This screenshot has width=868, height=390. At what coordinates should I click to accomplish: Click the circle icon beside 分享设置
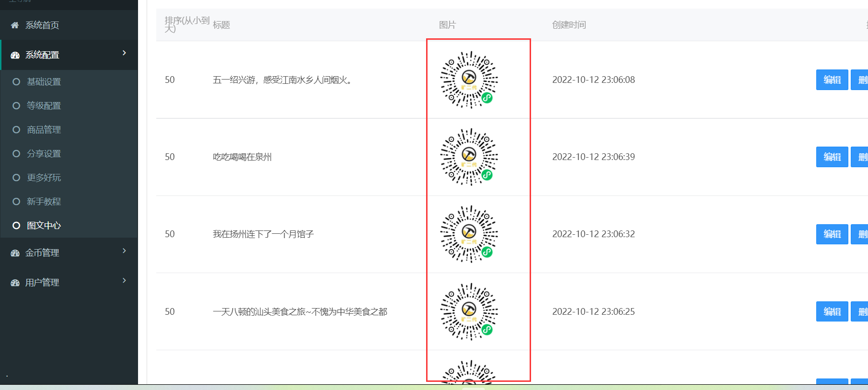[16, 154]
